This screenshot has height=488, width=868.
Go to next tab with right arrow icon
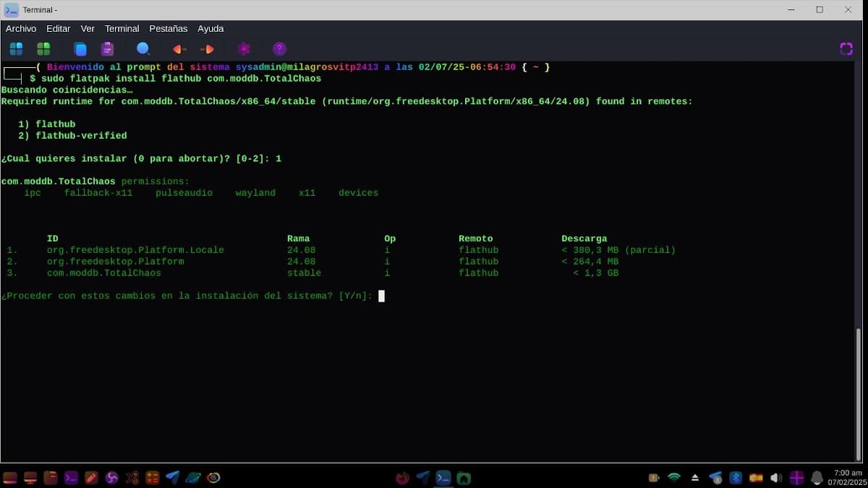207,49
